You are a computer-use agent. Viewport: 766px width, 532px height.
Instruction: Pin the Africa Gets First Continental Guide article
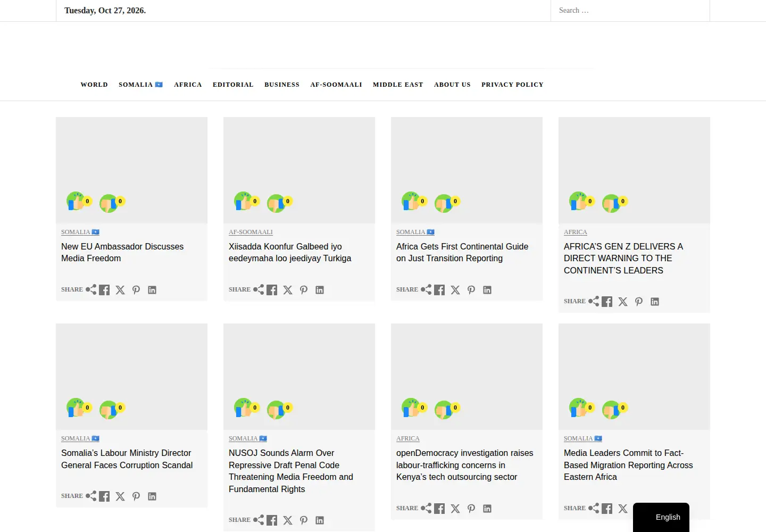pyautogui.click(x=471, y=290)
